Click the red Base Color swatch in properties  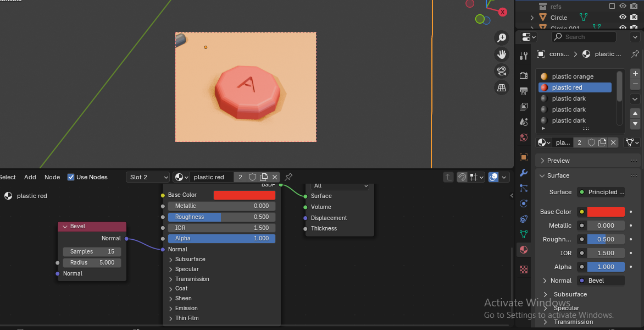click(x=606, y=212)
